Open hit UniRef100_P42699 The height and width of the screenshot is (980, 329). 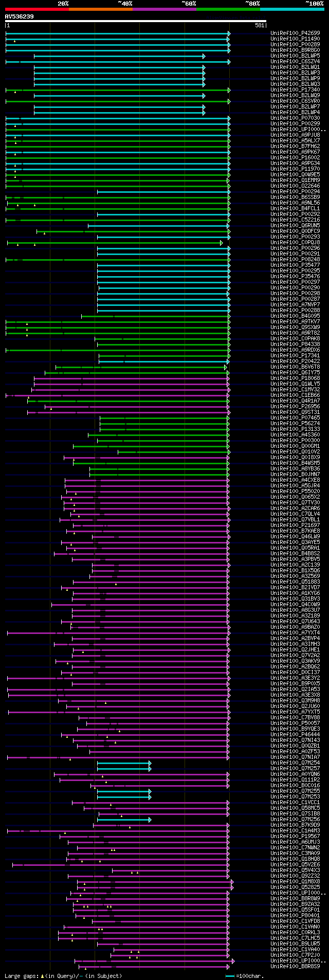coord(295,33)
